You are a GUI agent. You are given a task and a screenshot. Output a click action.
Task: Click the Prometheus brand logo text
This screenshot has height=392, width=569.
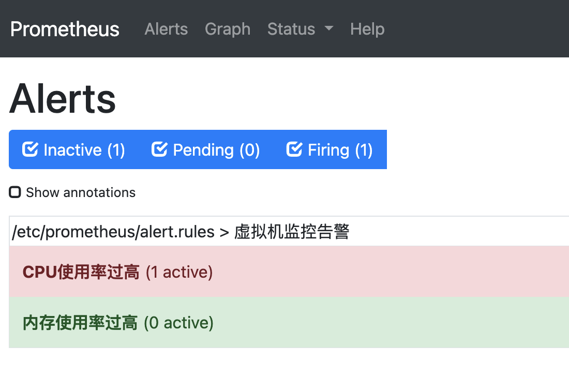tap(65, 29)
